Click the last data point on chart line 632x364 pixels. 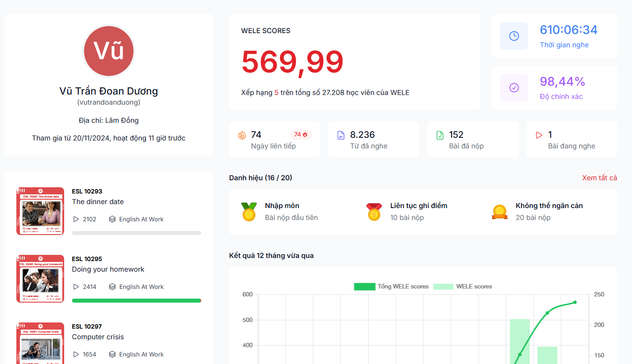pos(575,302)
